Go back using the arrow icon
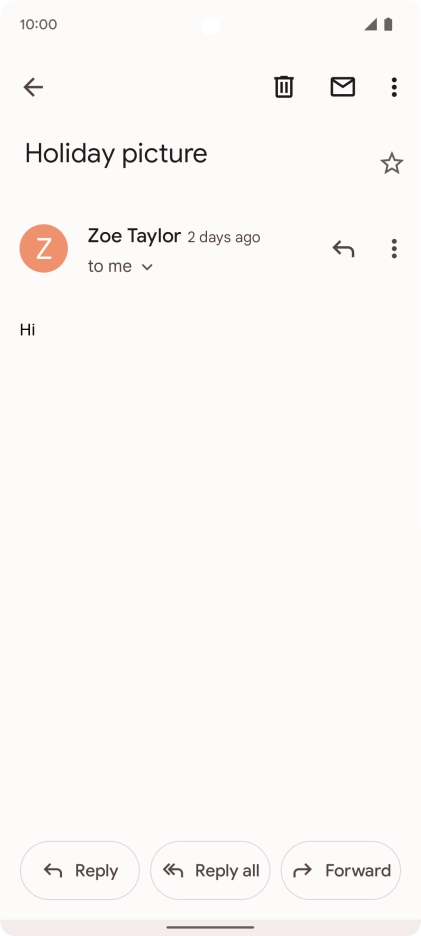The width and height of the screenshot is (421, 936). 33,88
